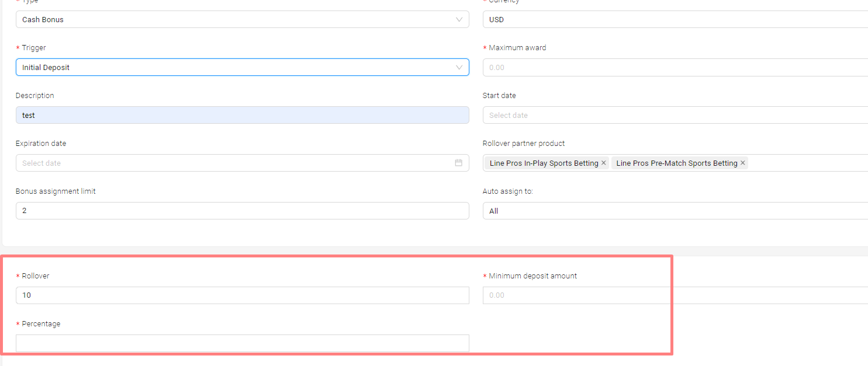Click the red asterisk beside Minimum deposit amount
The image size is (868, 366).
[485, 276]
